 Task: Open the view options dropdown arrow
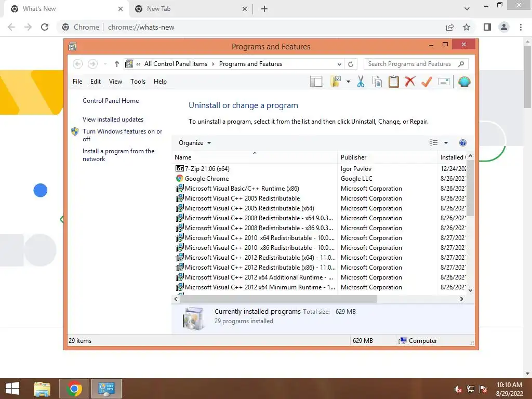click(x=446, y=143)
